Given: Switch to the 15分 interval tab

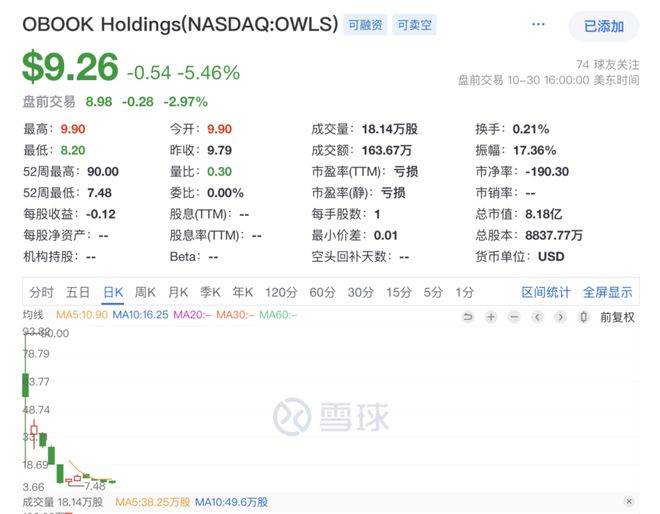Looking at the screenshot, I should (x=399, y=292).
